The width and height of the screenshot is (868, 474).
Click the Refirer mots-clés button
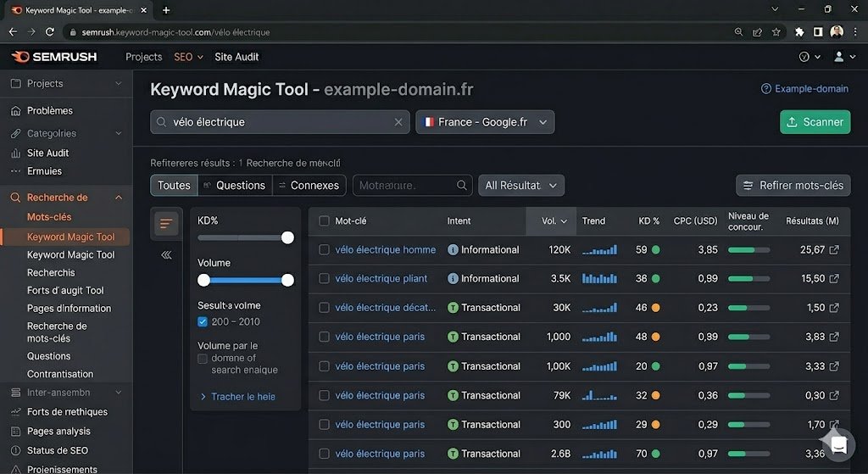pyautogui.click(x=793, y=186)
